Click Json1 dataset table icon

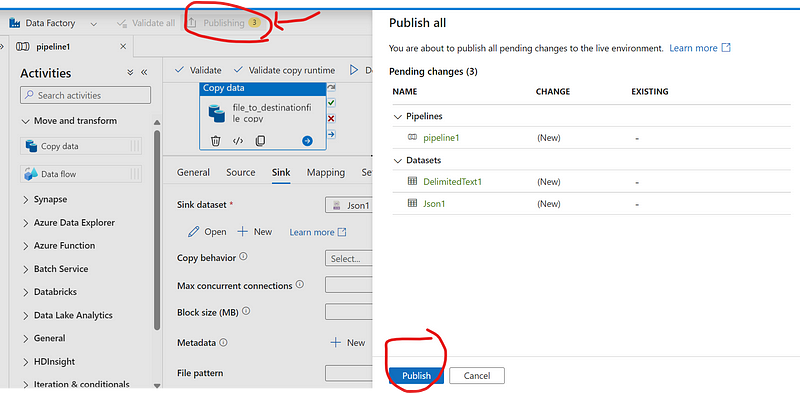413,203
